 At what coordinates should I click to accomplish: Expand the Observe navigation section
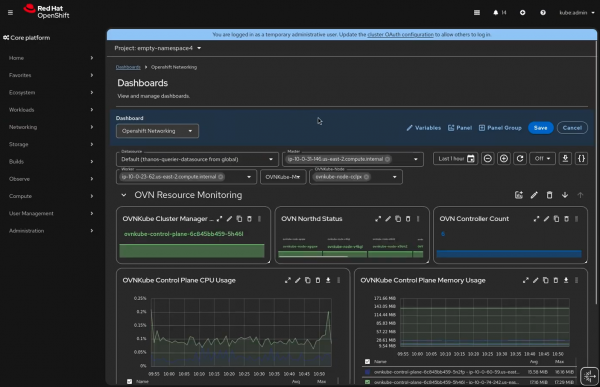(x=51, y=179)
